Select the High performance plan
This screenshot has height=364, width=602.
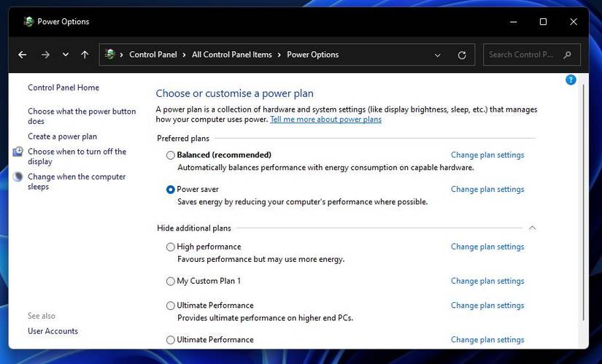point(171,247)
